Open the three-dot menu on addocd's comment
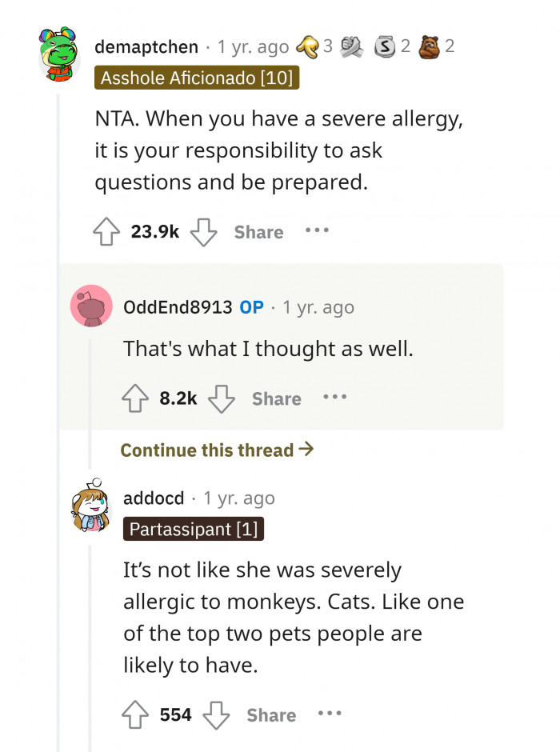This screenshot has height=752, width=560. pos(330,714)
